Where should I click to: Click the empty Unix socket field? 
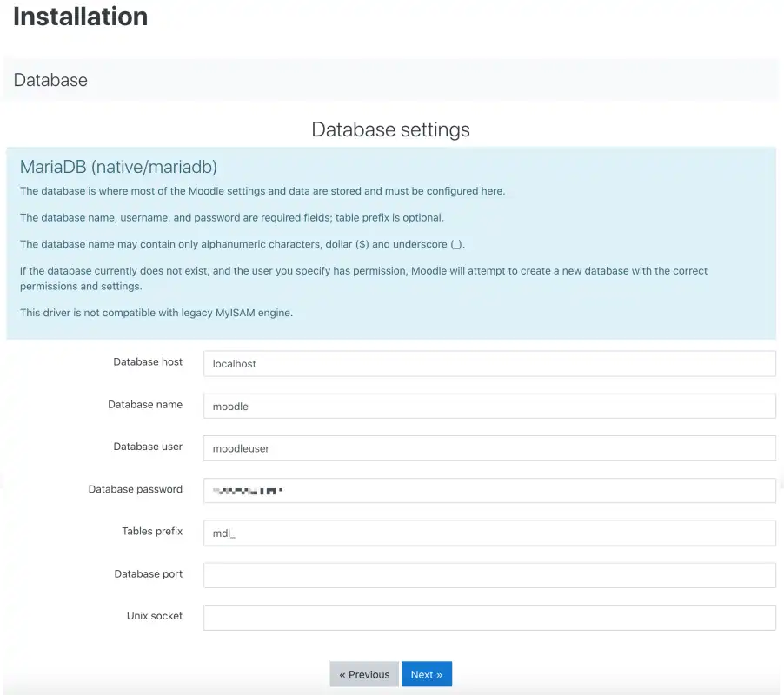(x=489, y=618)
